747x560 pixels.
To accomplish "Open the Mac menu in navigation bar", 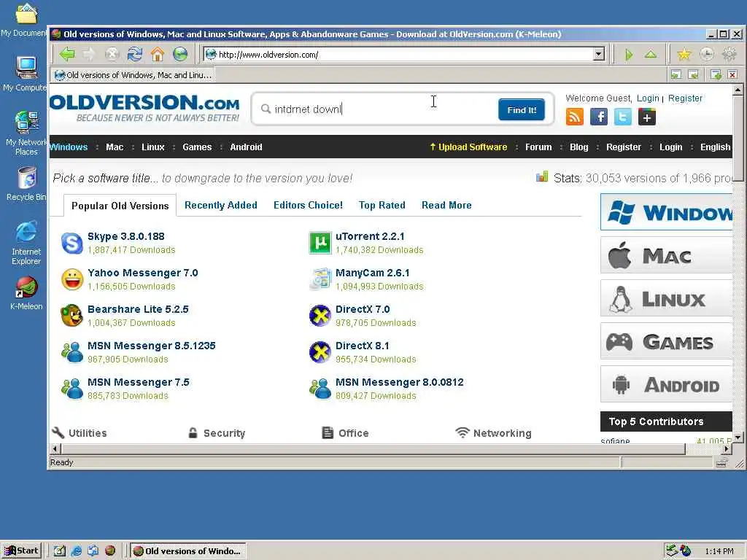I will tap(115, 147).
